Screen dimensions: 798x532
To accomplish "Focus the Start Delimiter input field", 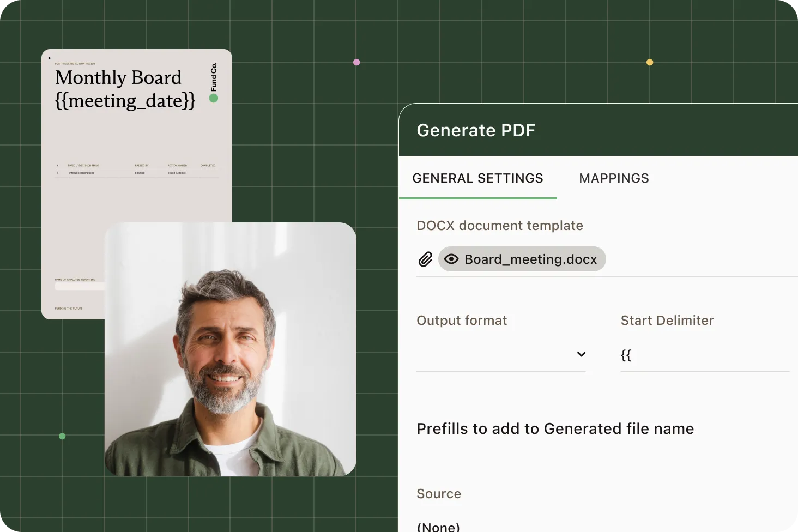I will (704, 356).
